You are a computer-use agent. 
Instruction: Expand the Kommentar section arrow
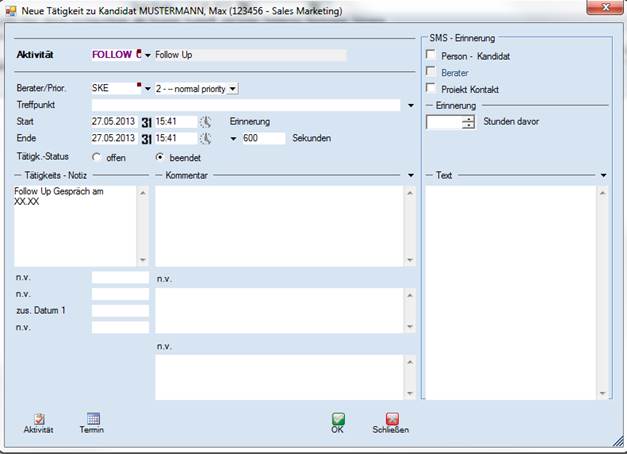click(x=411, y=175)
